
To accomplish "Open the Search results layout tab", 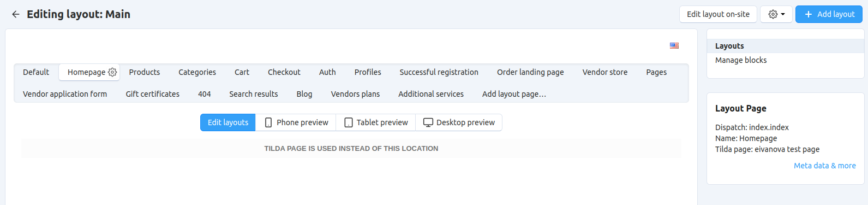I will 254,94.
